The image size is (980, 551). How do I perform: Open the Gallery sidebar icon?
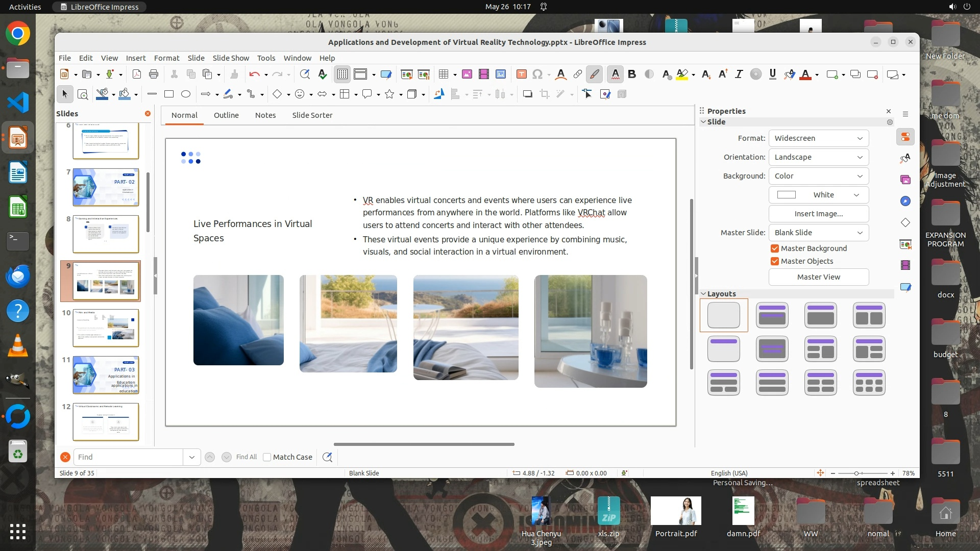905,180
